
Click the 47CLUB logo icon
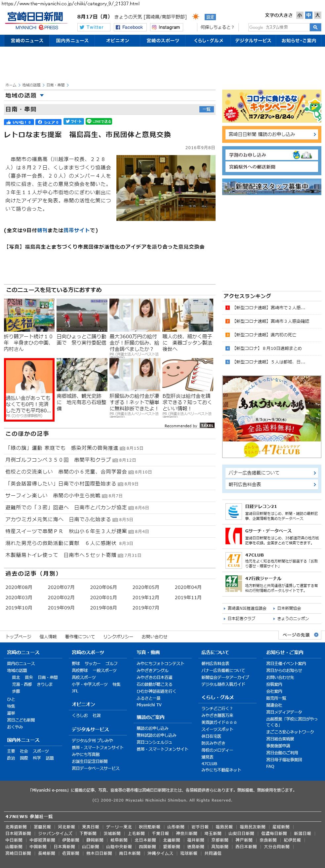point(233,560)
